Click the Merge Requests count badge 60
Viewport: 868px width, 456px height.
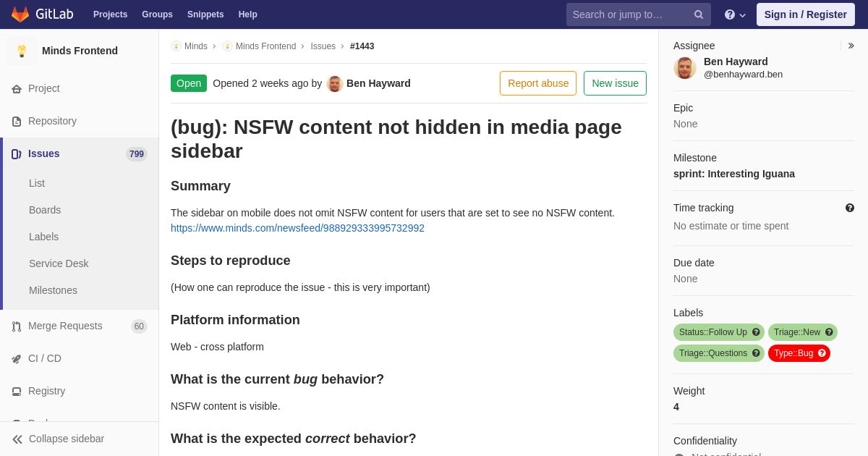pos(139,326)
